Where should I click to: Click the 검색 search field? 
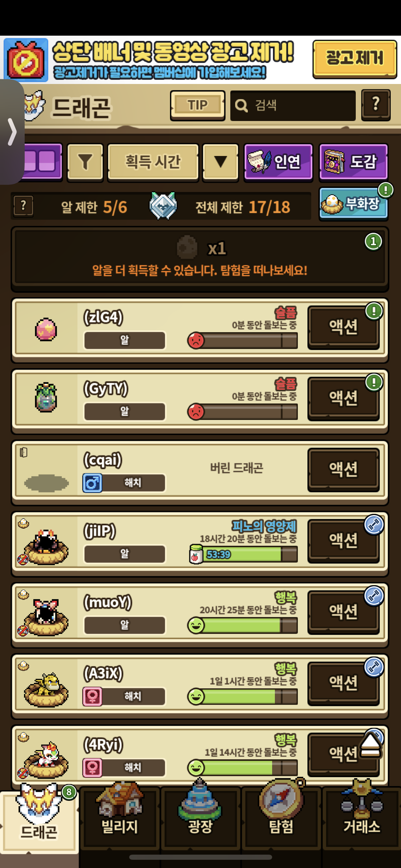[x=293, y=106]
